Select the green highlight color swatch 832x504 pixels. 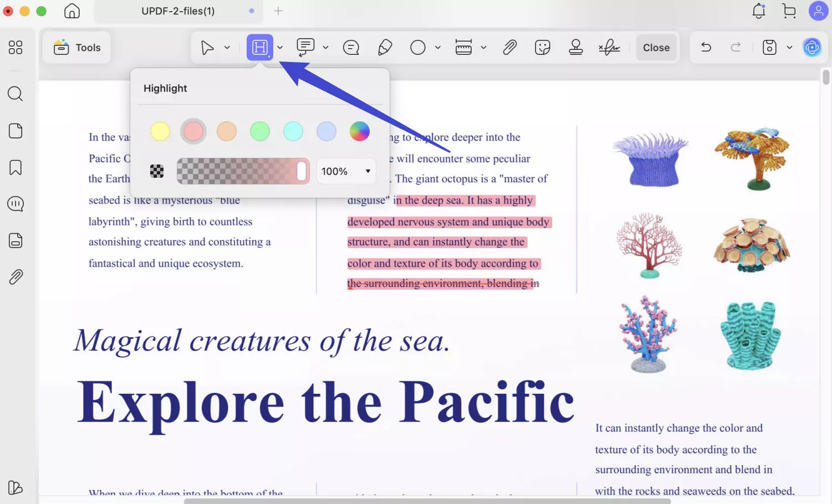[259, 131]
